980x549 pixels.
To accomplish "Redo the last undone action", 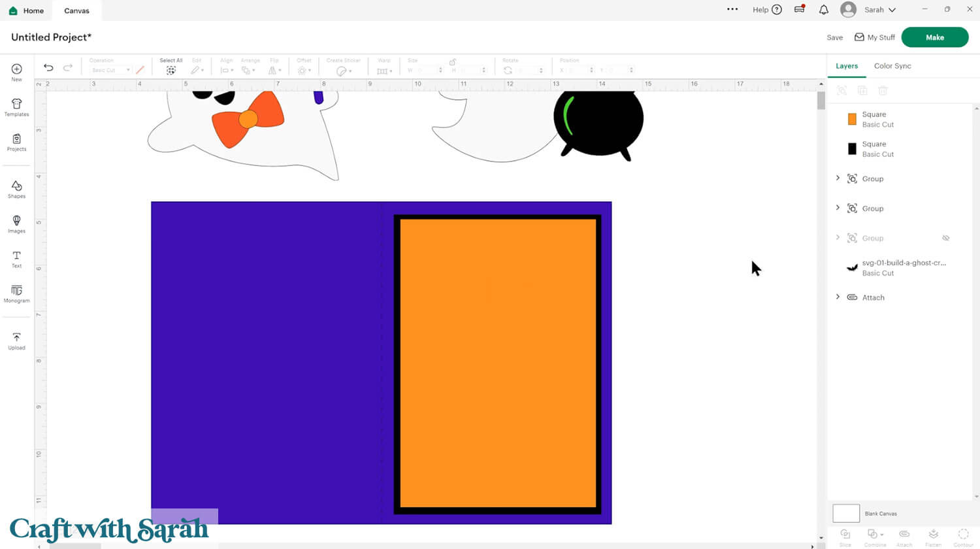I will coord(67,67).
